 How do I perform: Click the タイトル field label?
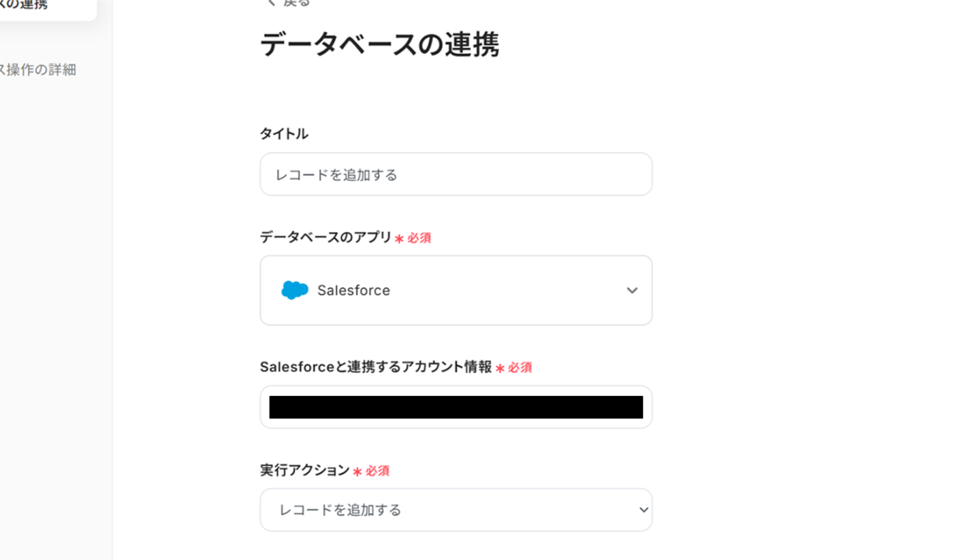[x=284, y=134]
